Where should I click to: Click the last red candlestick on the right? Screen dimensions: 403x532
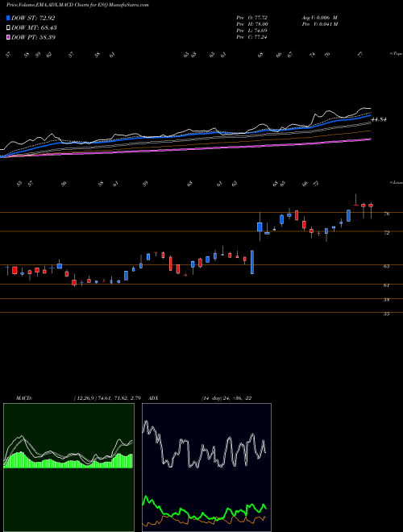pyautogui.click(x=371, y=206)
